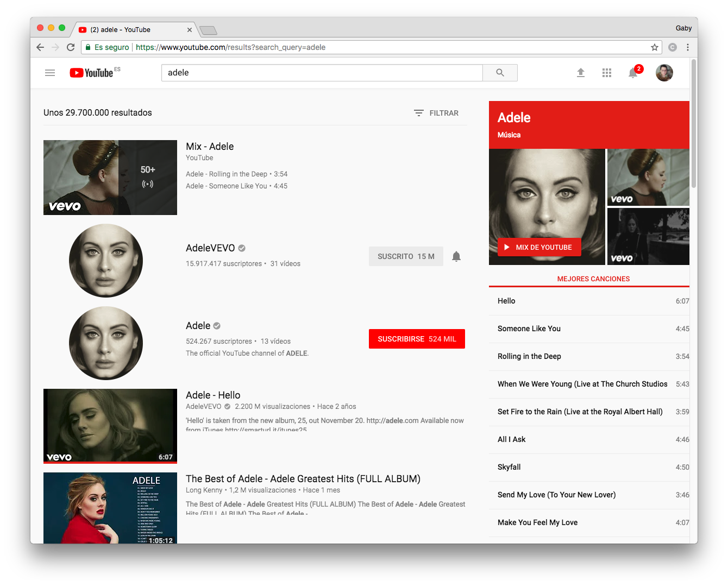Play Send My Love song
Image resolution: width=728 pixels, height=587 pixels.
(589, 495)
